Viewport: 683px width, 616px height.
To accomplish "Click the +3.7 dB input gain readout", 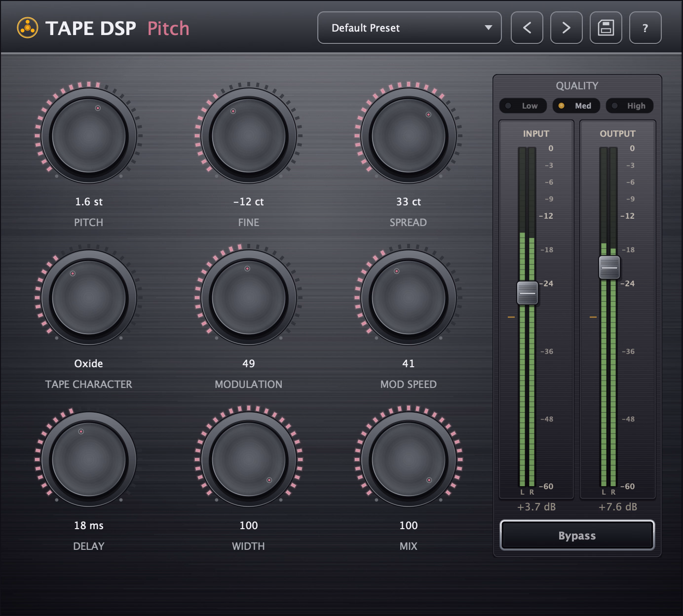I will [536, 507].
